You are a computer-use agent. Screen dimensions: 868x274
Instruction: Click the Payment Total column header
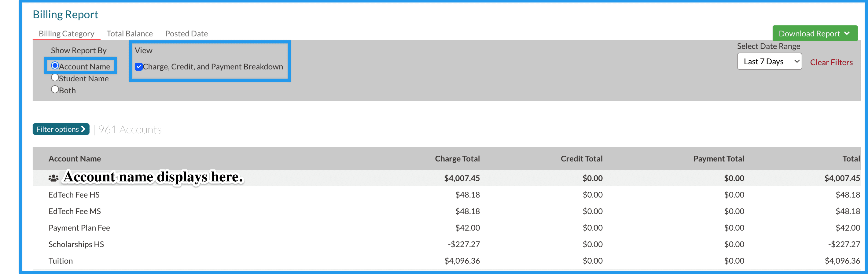(718, 158)
